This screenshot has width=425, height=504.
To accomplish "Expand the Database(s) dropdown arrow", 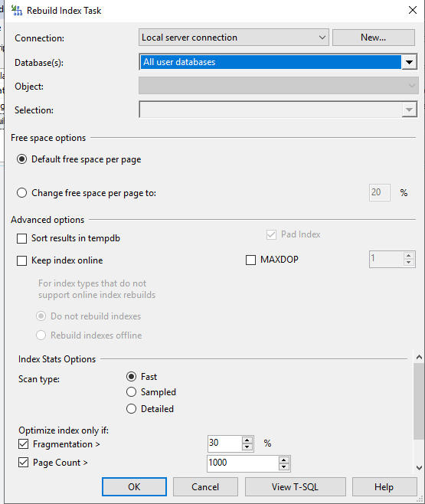I will tap(409, 62).
